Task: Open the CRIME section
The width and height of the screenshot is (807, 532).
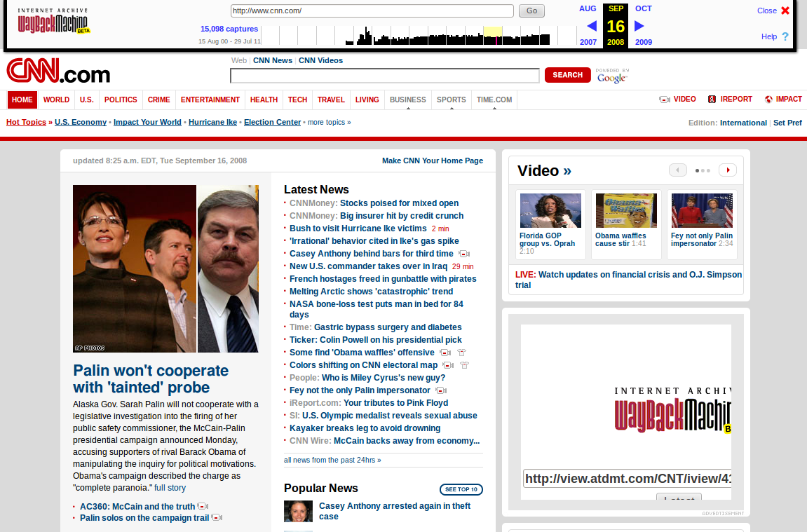Action: click(x=159, y=100)
